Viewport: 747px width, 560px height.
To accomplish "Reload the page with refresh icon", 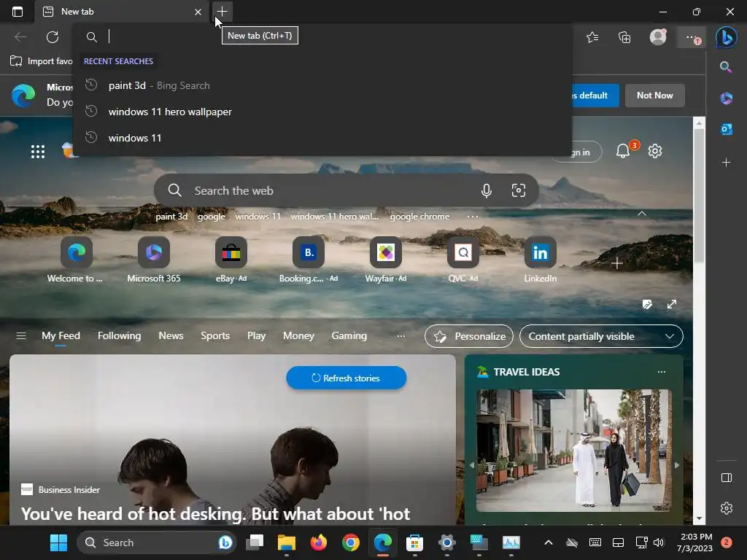I will (53, 36).
